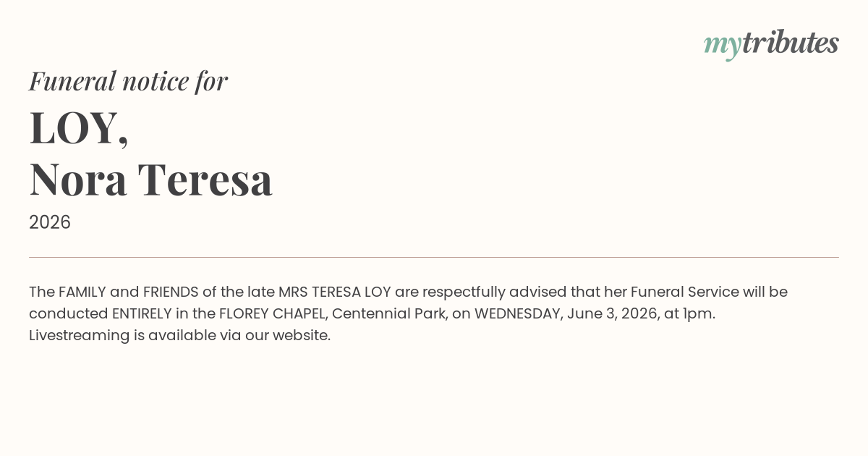Select the year "2026" under the name
This screenshot has width=868, height=456.
(50, 222)
